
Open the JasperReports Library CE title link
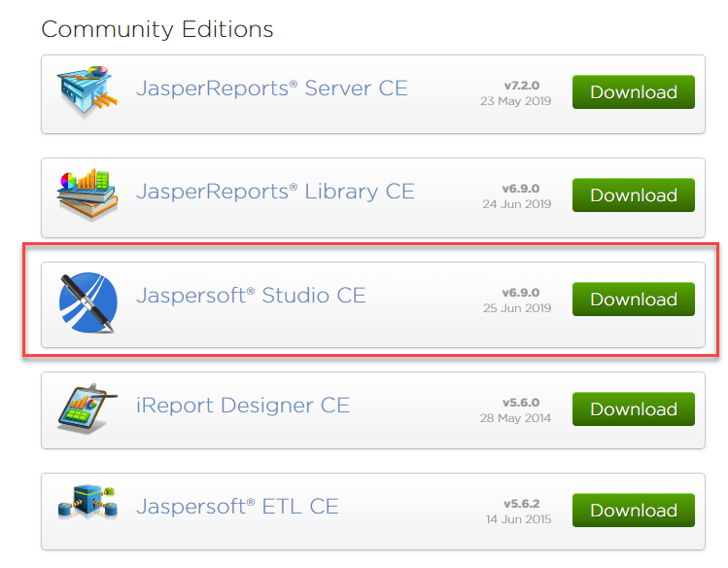click(x=275, y=192)
